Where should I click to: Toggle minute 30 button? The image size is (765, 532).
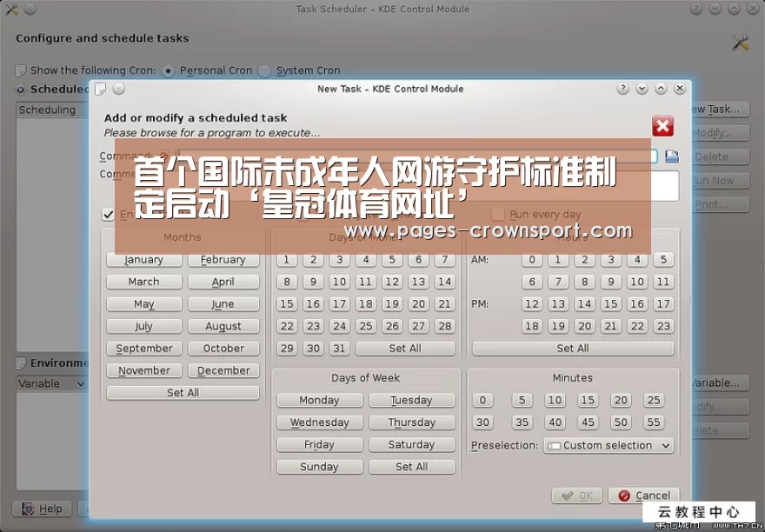pyautogui.click(x=482, y=422)
